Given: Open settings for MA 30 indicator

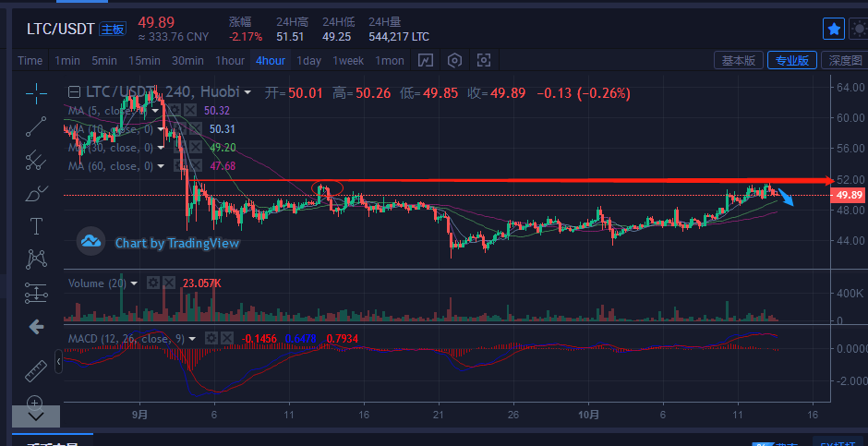Looking at the screenshot, I should [181, 147].
